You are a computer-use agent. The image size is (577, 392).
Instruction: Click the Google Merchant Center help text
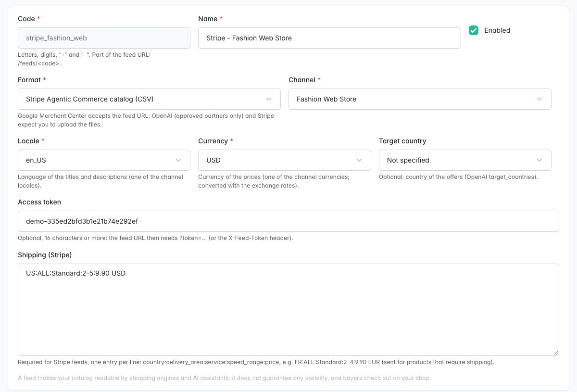[x=146, y=120]
